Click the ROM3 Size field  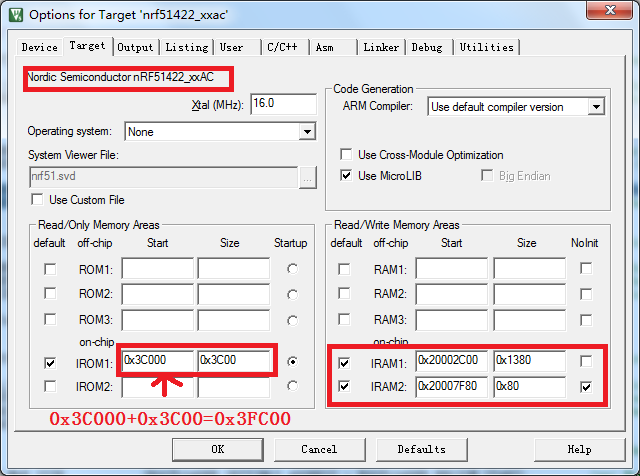(234, 320)
